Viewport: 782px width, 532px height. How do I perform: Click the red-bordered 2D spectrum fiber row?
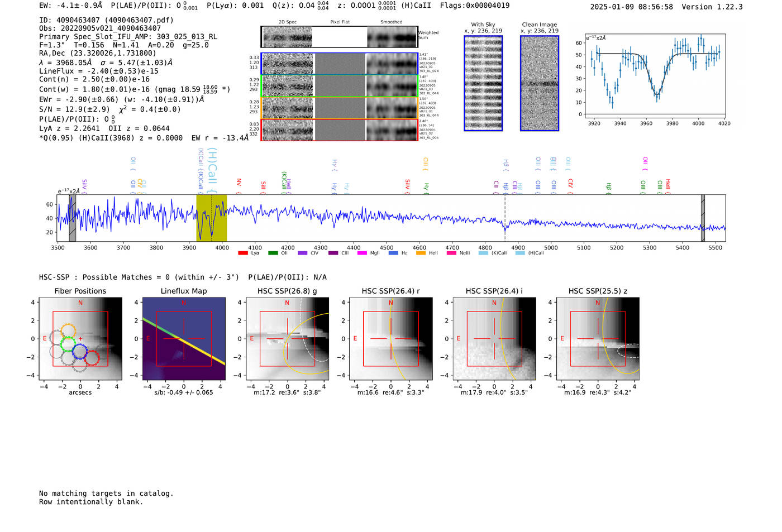[339, 130]
